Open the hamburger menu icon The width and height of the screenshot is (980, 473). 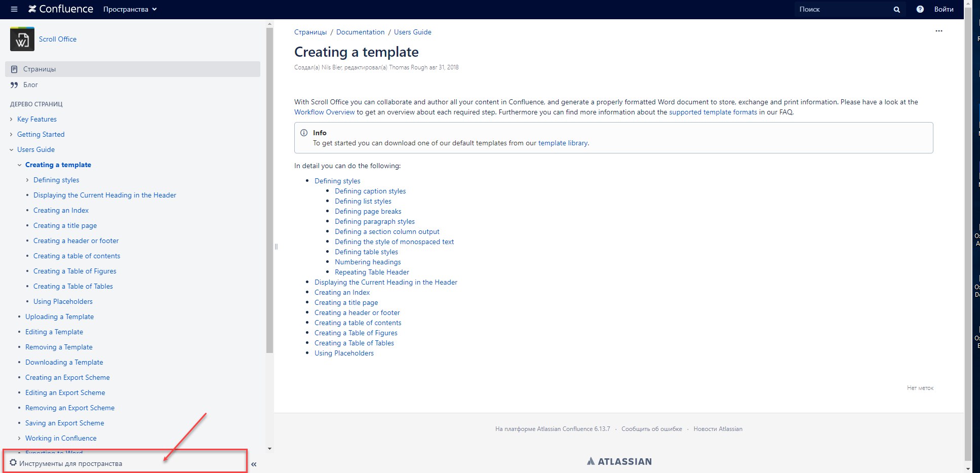pos(14,9)
